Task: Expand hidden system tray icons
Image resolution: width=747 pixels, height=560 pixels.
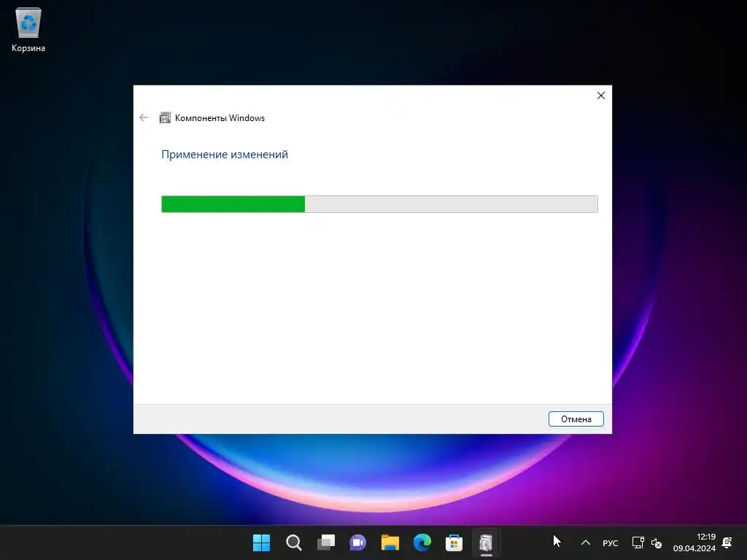Action: click(x=586, y=542)
